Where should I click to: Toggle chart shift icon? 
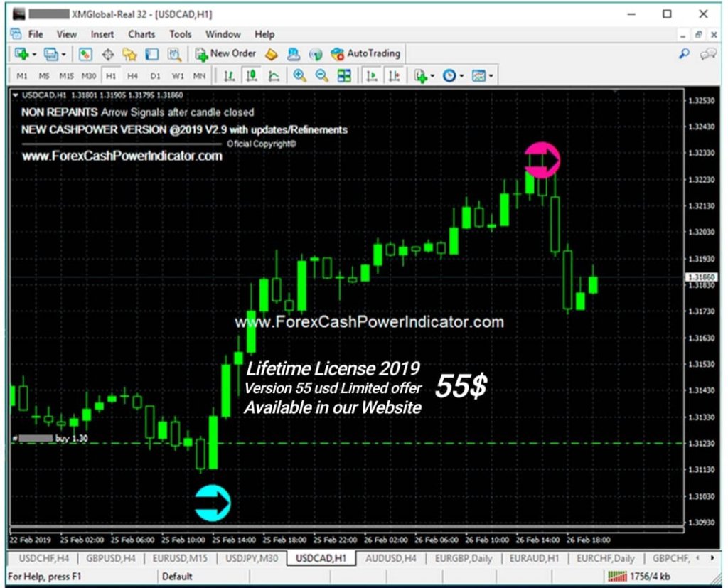click(394, 75)
